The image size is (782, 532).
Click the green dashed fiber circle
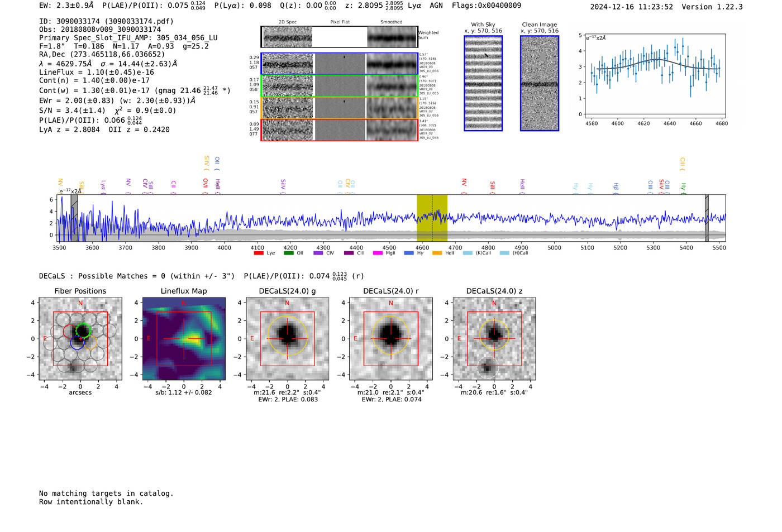coord(84,330)
